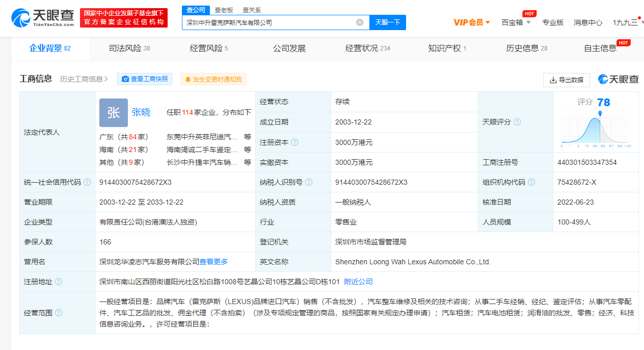Open the 消息中心 link

point(588,22)
